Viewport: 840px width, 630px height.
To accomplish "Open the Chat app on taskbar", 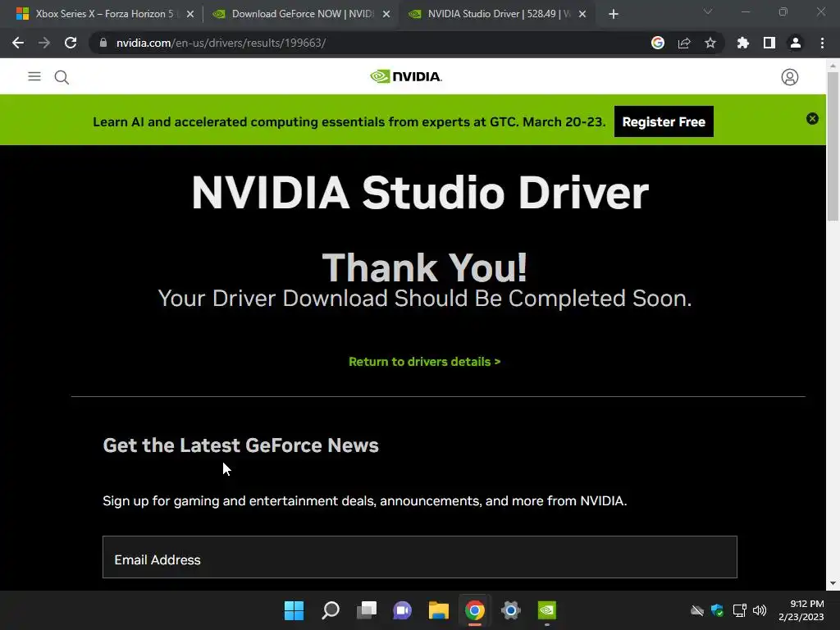I will [x=402, y=610].
